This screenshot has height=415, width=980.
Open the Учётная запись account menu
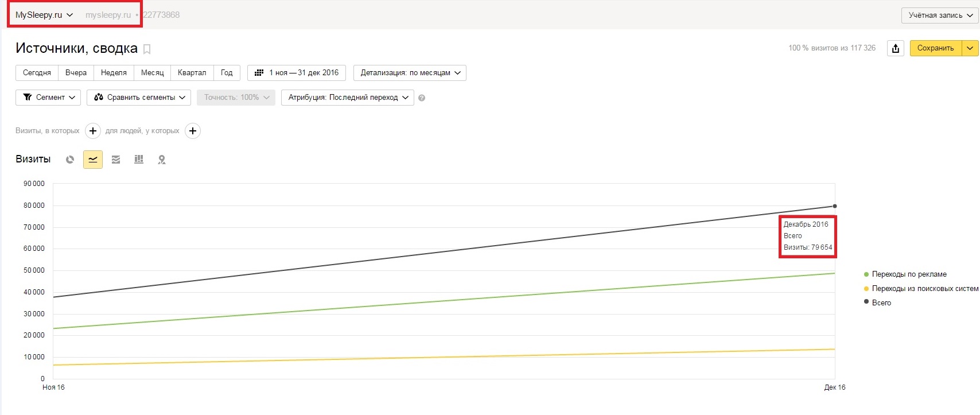[x=939, y=15]
